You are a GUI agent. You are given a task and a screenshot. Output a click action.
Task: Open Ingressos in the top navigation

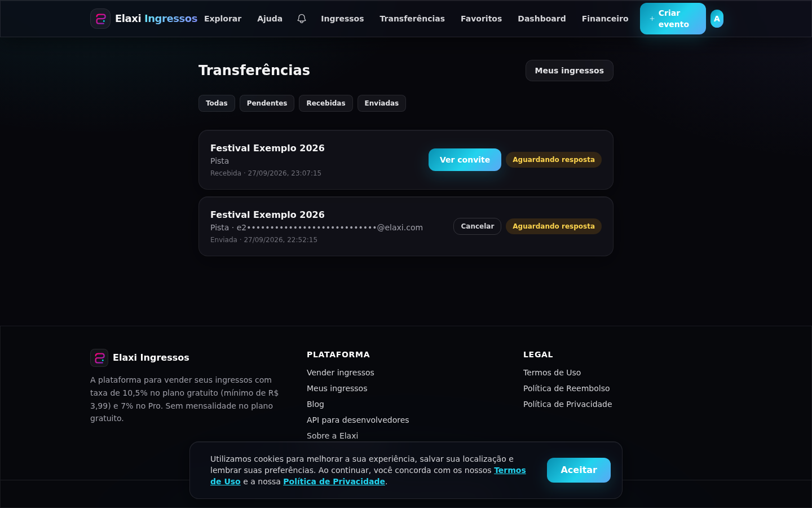[342, 19]
